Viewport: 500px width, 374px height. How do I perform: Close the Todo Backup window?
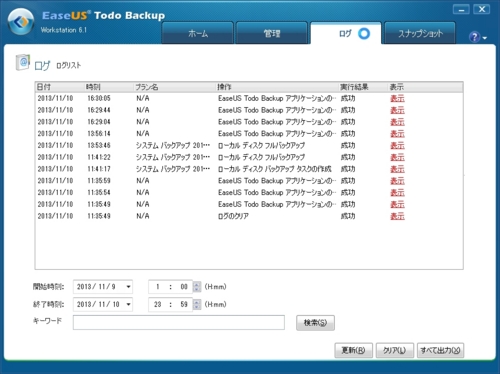pyautogui.click(x=482, y=9)
